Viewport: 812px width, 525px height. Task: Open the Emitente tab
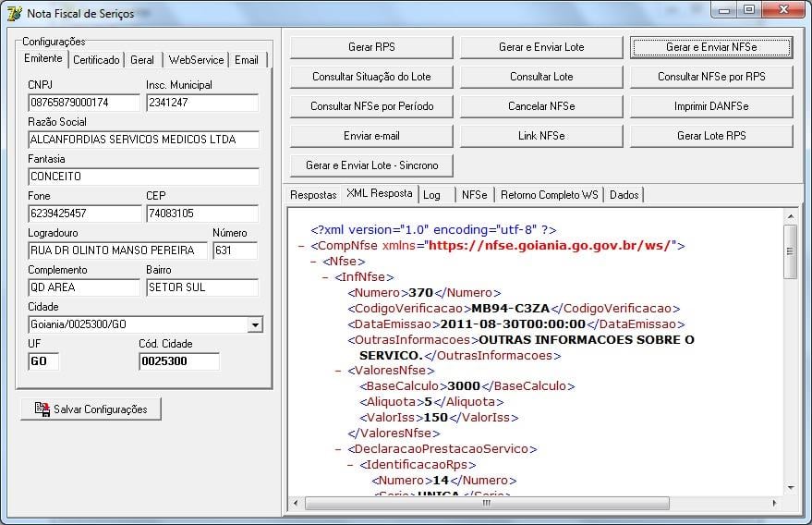[43, 58]
